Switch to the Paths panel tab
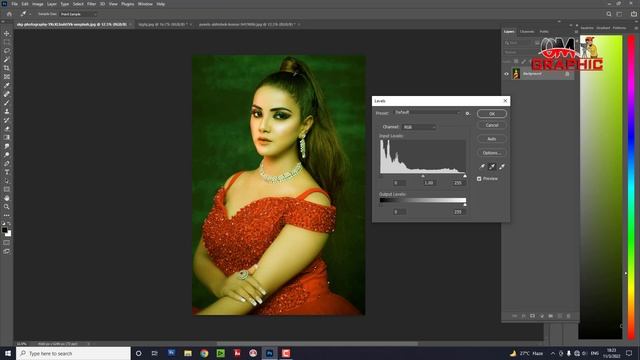Image resolution: width=640 pixels, height=360 pixels. click(x=544, y=31)
